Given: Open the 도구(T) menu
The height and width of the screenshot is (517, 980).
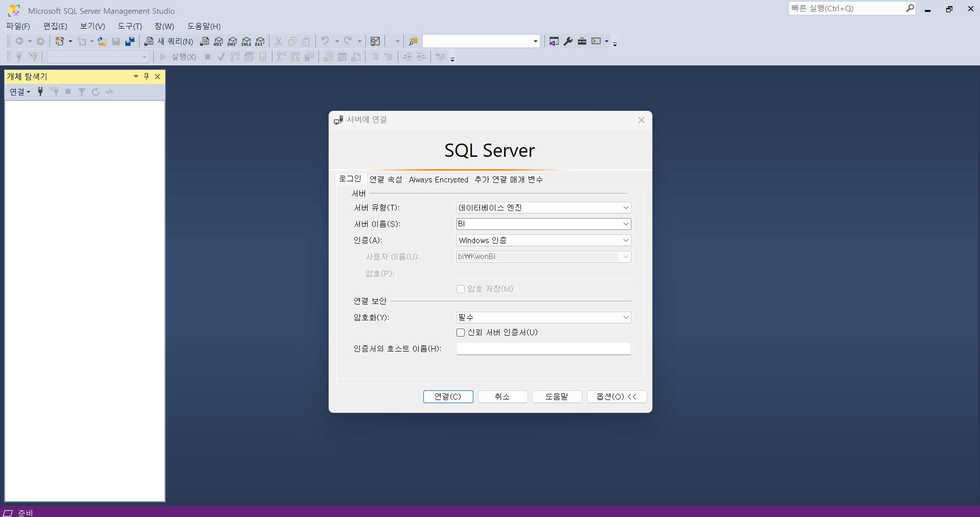Looking at the screenshot, I should click(130, 26).
